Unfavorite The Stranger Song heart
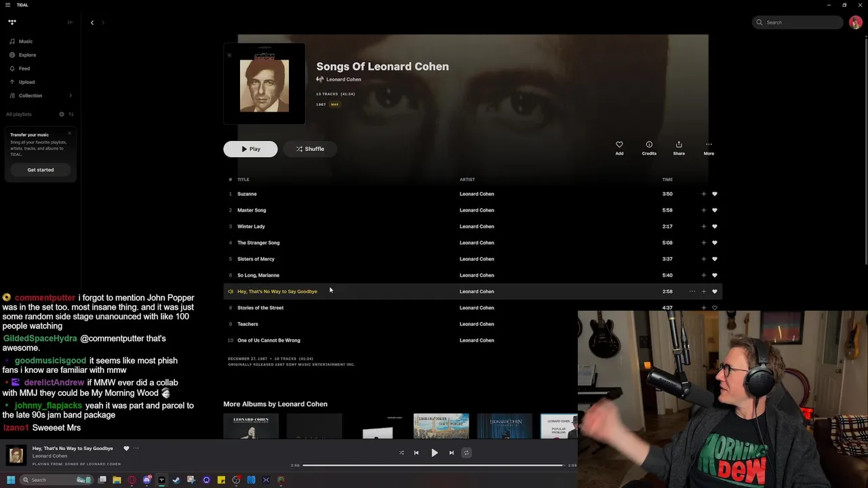Image resolution: width=868 pixels, height=488 pixels. click(x=714, y=243)
